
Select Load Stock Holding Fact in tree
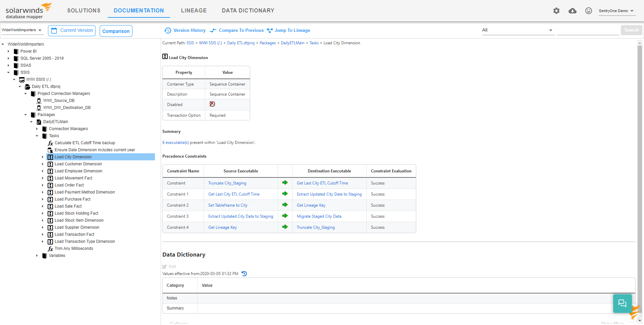(x=76, y=213)
